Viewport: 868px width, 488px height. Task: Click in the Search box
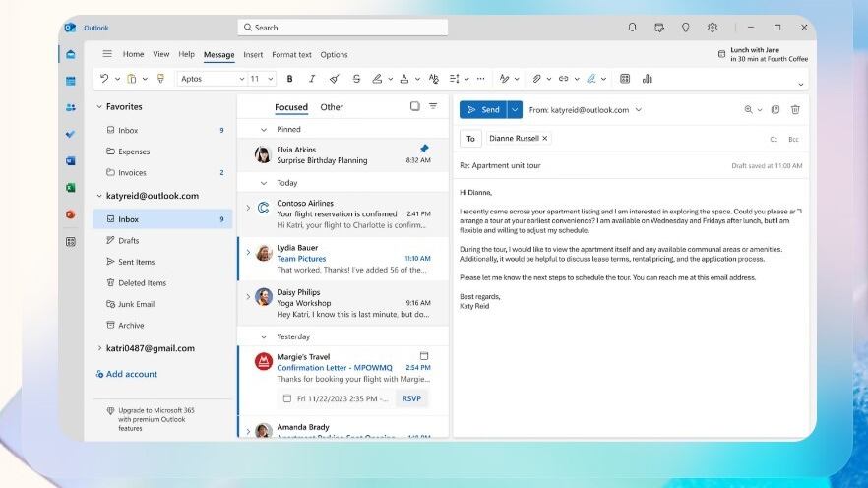pos(344,28)
